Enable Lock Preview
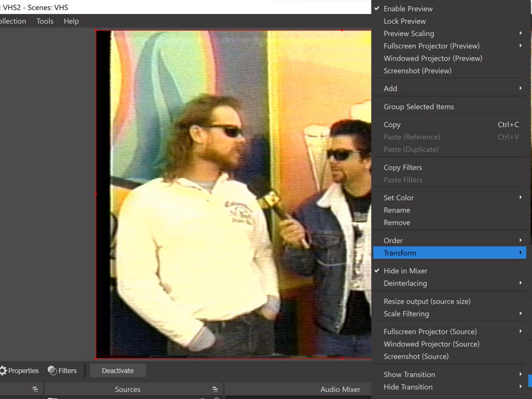 pos(404,21)
